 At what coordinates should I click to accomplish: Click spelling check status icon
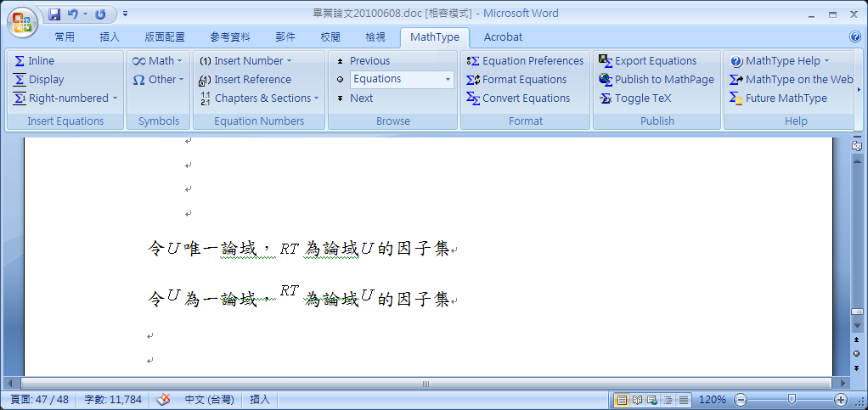pyautogui.click(x=164, y=400)
